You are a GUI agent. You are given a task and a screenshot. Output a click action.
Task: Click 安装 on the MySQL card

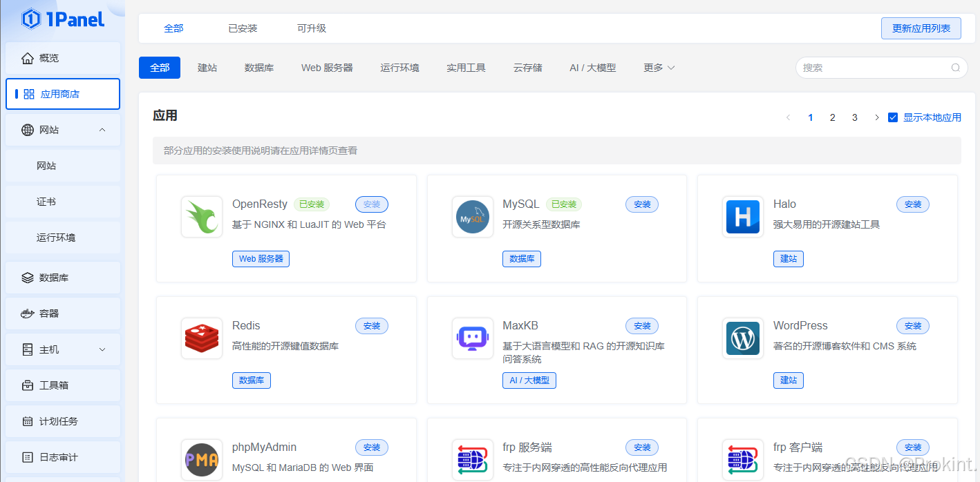[642, 204]
